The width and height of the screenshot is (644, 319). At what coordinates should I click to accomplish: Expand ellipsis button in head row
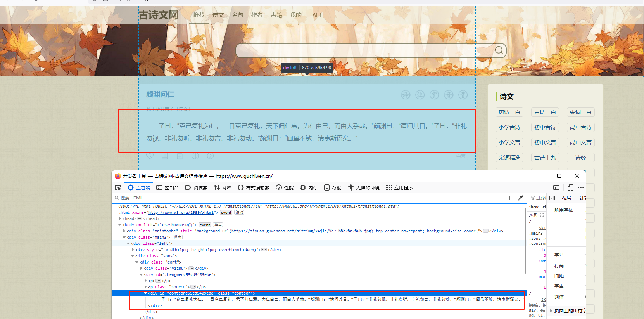(x=140, y=219)
